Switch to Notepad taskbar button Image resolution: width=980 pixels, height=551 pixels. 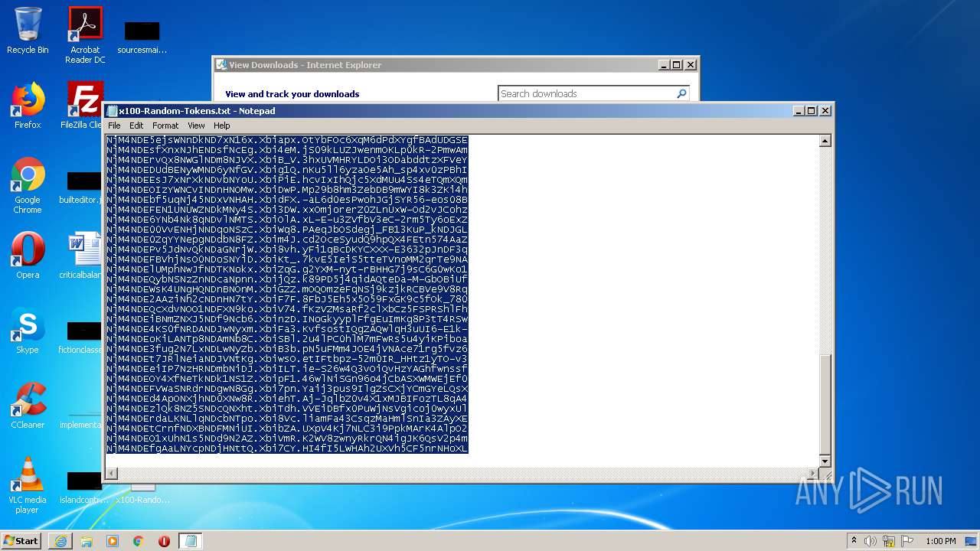[x=191, y=541]
